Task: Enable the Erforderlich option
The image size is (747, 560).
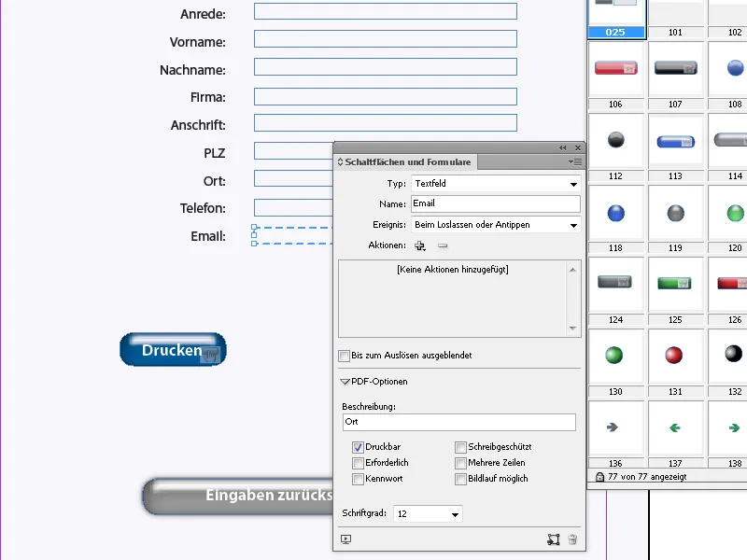Action: tap(358, 463)
